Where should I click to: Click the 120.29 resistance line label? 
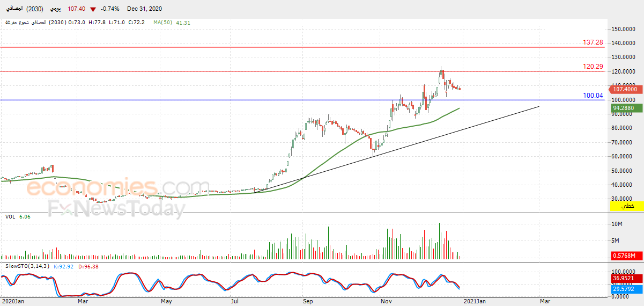[x=593, y=67]
